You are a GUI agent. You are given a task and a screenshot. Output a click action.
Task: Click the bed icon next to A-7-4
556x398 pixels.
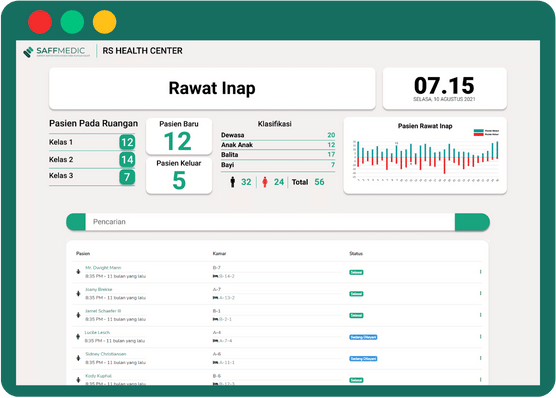coord(215,341)
